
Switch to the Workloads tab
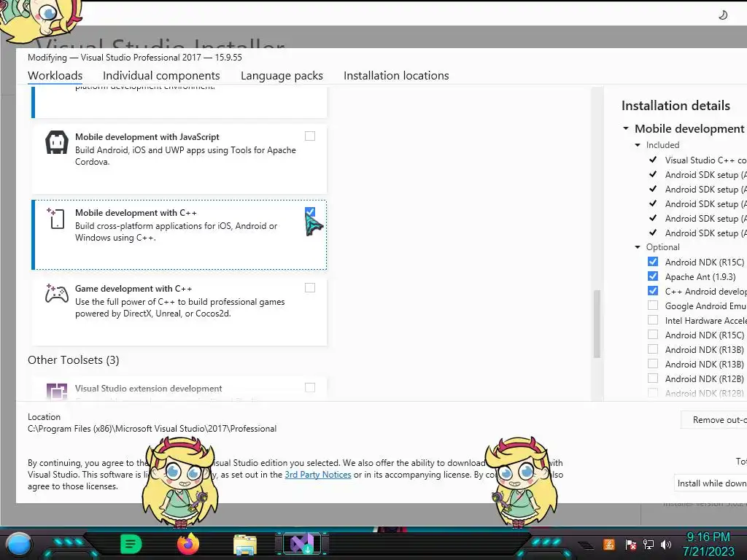click(55, 76)
